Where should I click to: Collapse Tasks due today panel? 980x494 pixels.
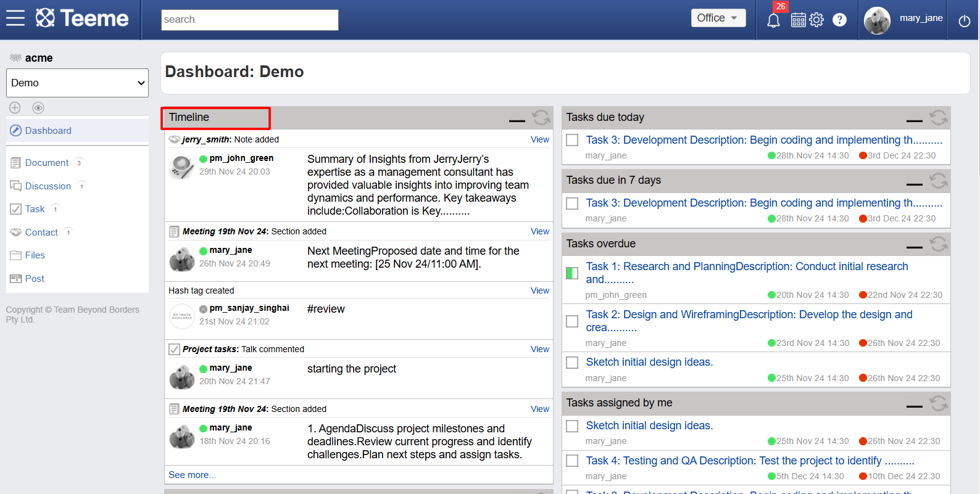click(915, 120)
